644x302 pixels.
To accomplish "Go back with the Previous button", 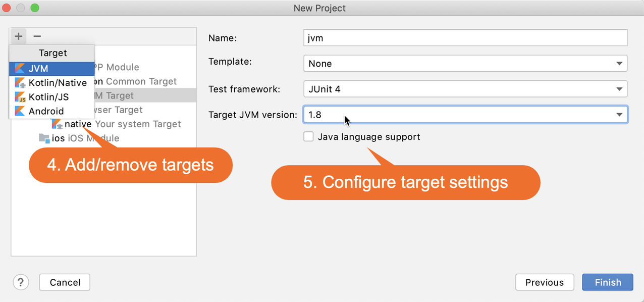I will pos(544,282).
